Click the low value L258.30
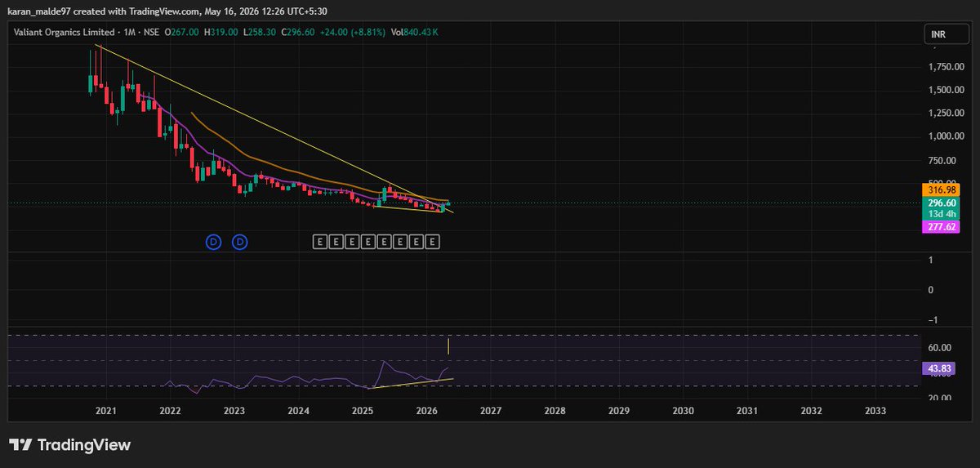980x468 pixels. click(260, 33)
